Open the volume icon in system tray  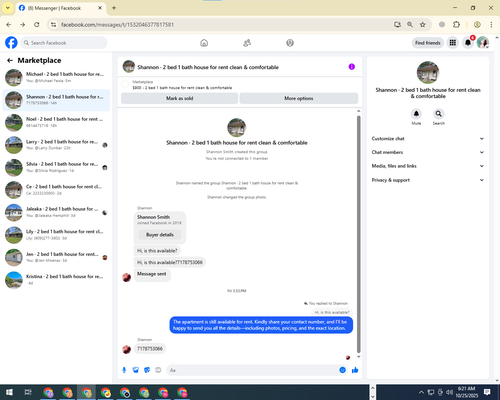click(x=449, y=392)
